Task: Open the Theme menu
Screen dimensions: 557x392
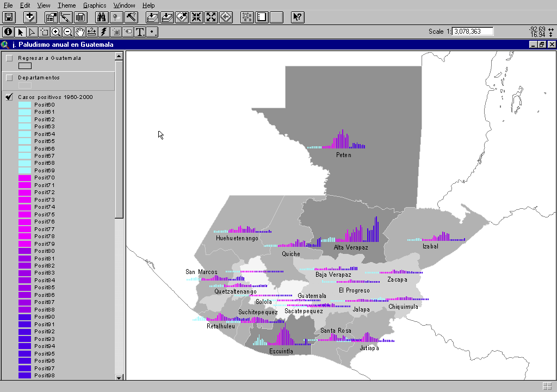Action: click(x=67, y=5)
